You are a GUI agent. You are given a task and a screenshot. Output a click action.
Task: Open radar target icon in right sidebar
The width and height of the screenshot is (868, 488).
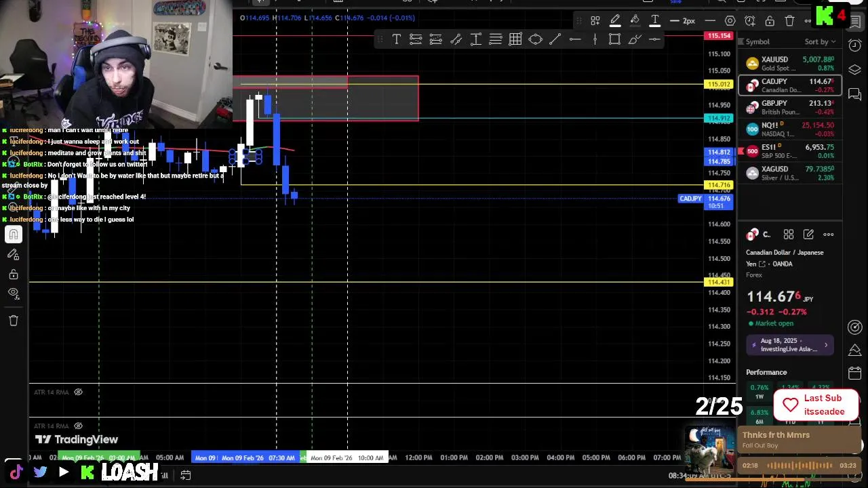click(x=855, y=327)
